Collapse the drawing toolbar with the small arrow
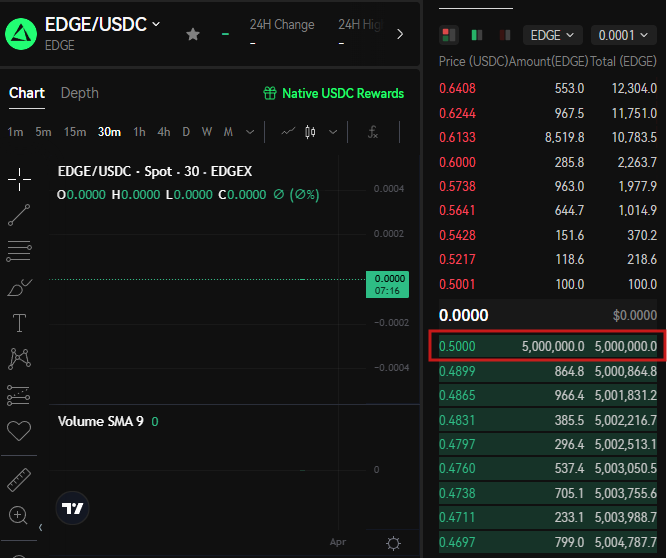Image resolution: width=667 pixels, height=558 pixels. [x=40, y=527]
